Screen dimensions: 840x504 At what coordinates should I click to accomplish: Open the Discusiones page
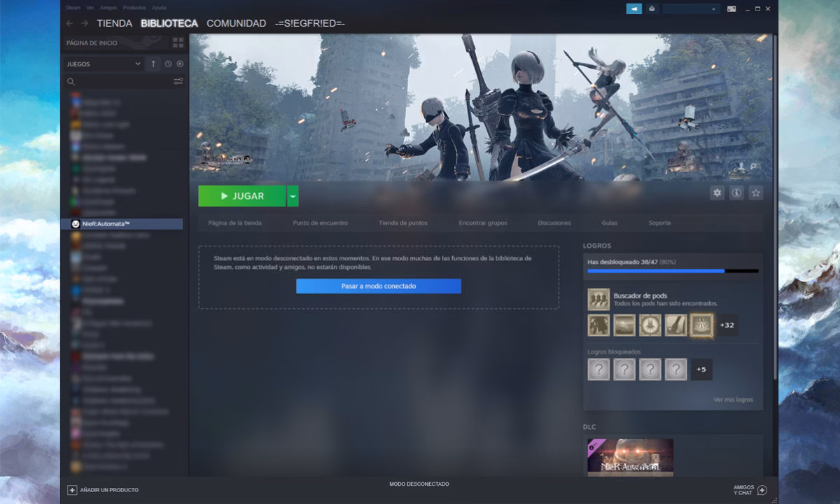(554, 223)
